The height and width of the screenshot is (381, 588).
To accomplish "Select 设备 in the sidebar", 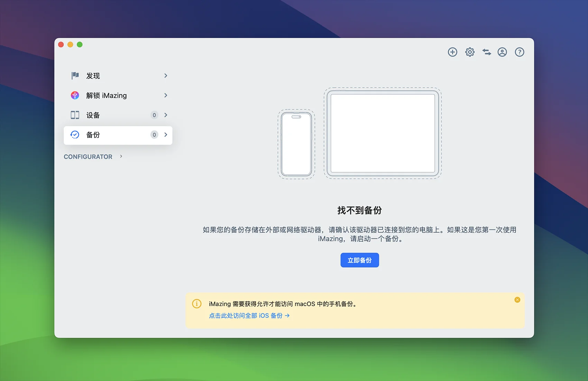I will pos(118,115).
